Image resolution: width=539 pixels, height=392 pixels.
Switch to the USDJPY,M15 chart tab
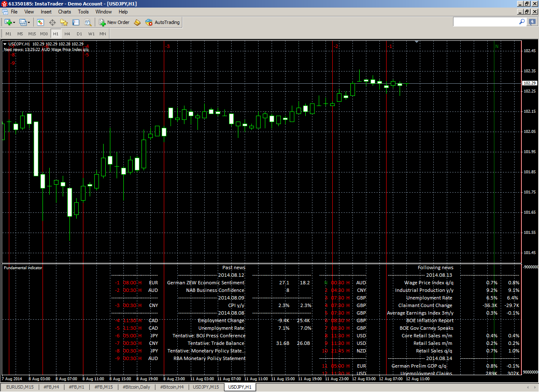coord(206,387)
